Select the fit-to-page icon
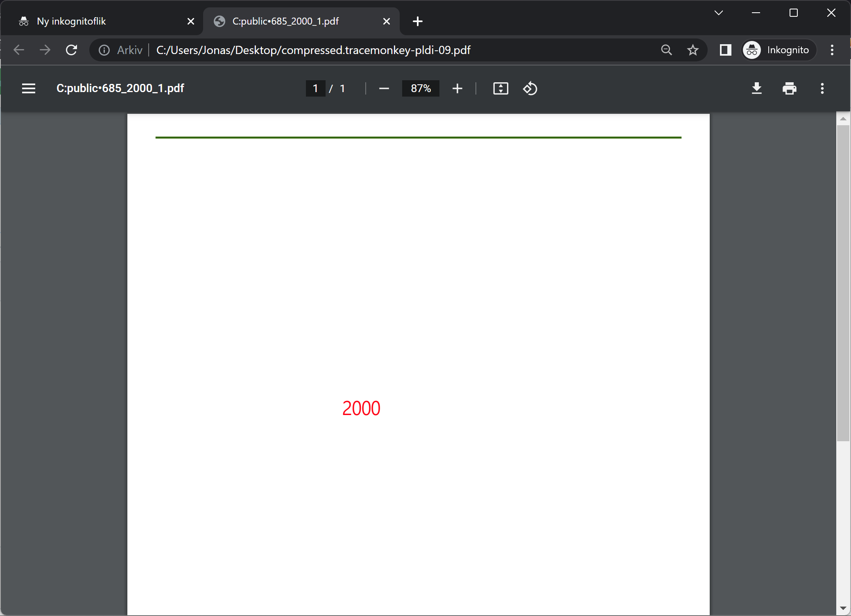The height and width of the screenshot is (616, 851). point(500,88)
